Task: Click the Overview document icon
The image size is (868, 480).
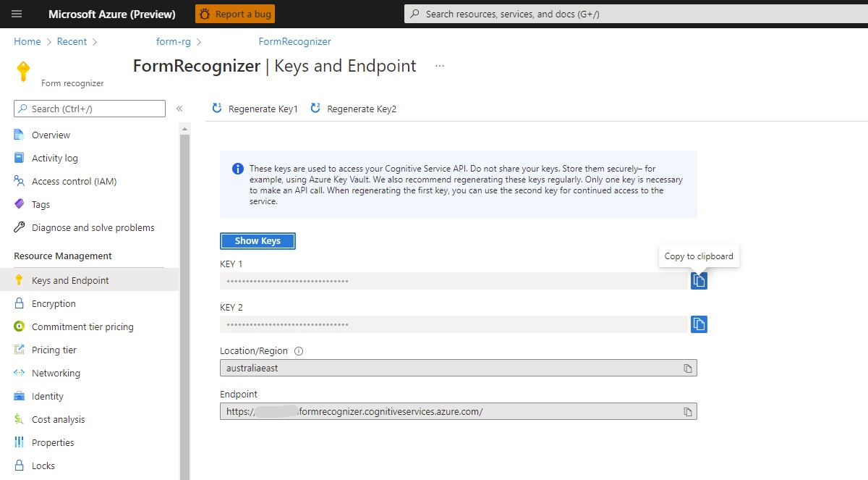Action: [20, 135]
